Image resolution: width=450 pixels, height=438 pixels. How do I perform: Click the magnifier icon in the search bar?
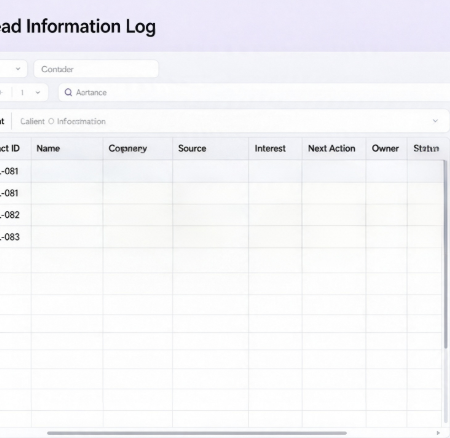68,92
